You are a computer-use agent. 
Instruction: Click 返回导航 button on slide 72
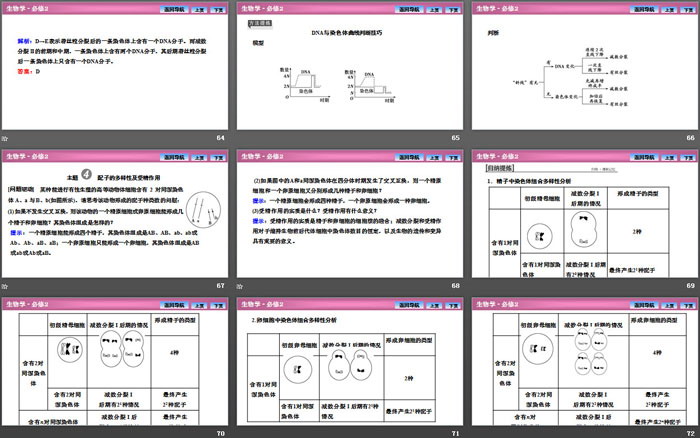pyautogui.click(x=645, y=305)
